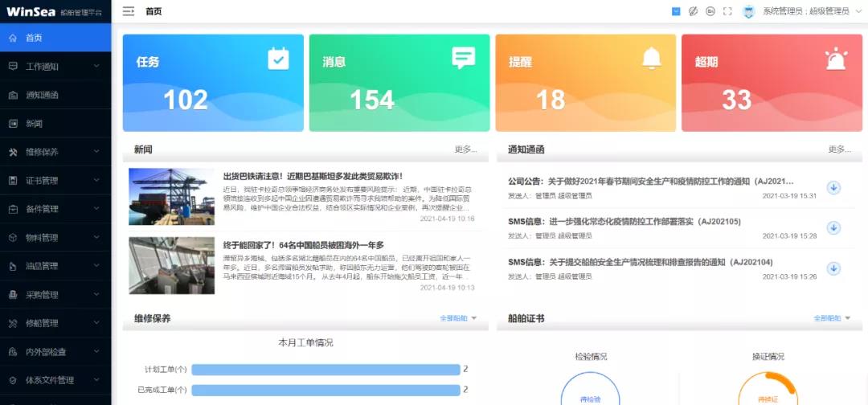Viewport: 868px width, 405px height.
Task: Click the blue mail icon in header
Action: (676, 11)
